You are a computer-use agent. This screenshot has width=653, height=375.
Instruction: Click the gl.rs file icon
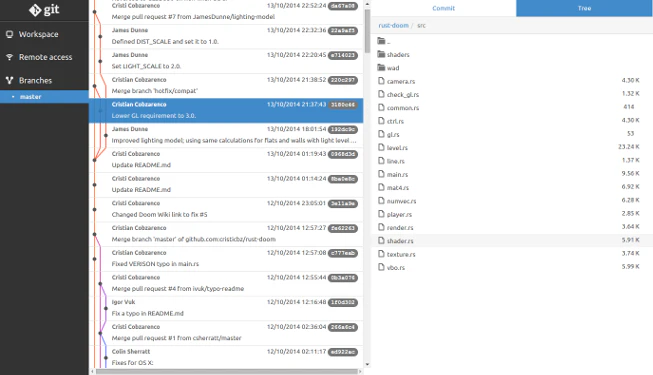pyautogui.click(x=381, y=134)
